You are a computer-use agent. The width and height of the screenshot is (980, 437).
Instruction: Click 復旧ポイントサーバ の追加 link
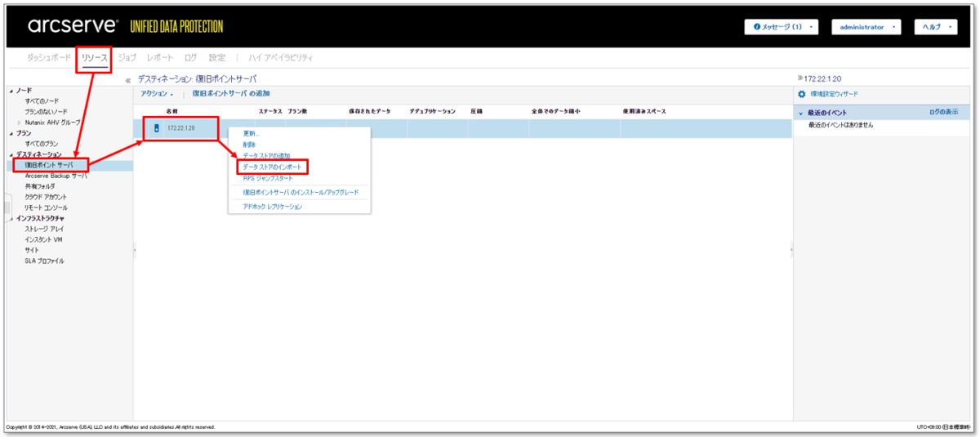[x=231, y=95]
